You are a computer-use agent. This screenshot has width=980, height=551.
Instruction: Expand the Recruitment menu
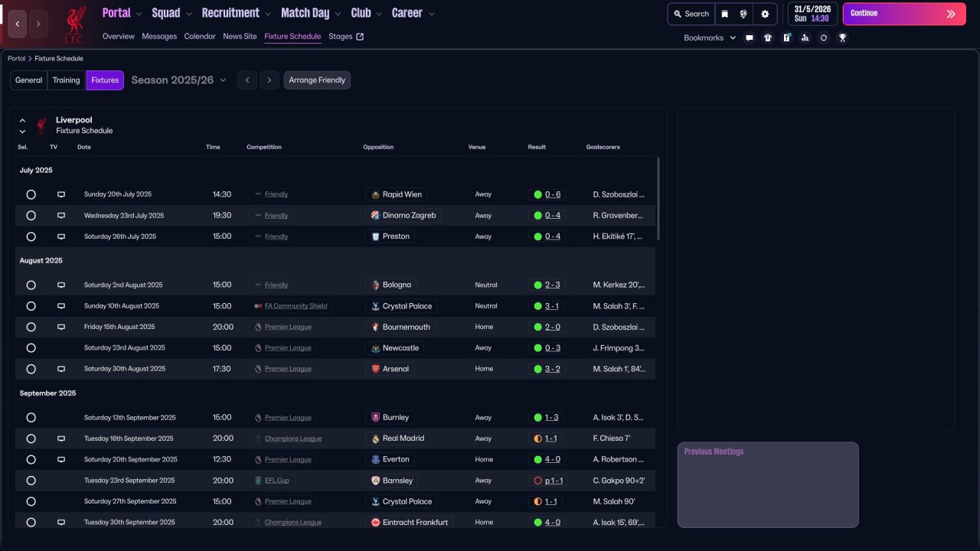(236, 13)
